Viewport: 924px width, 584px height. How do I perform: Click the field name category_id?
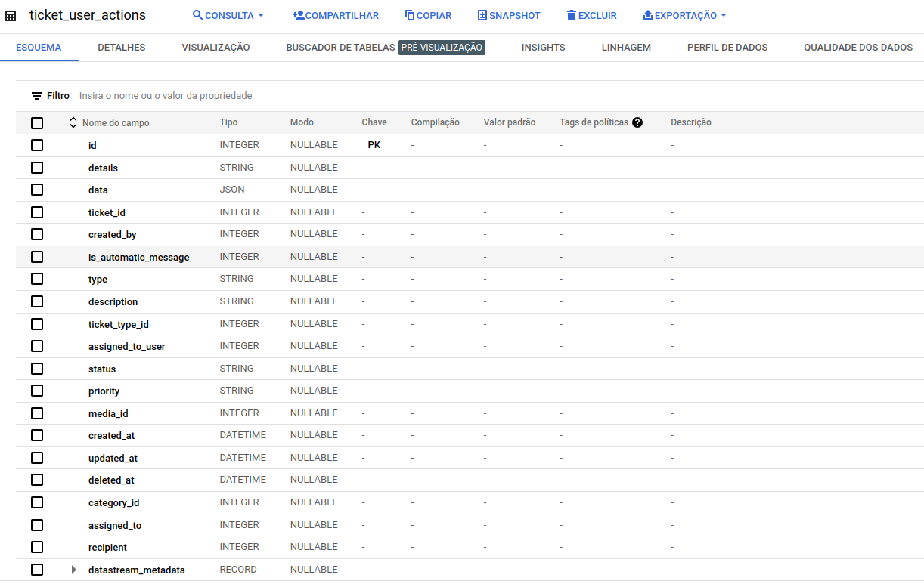[114, 503]
